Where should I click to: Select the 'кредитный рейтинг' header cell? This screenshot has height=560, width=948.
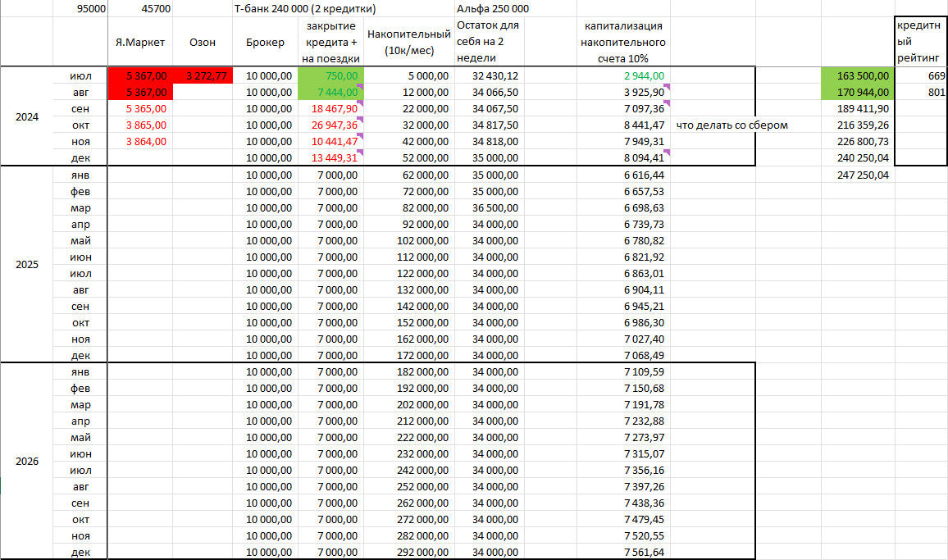921,42
